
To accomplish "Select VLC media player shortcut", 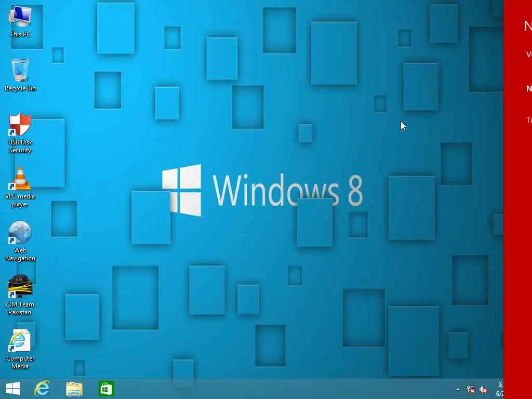I will point(20,187).
